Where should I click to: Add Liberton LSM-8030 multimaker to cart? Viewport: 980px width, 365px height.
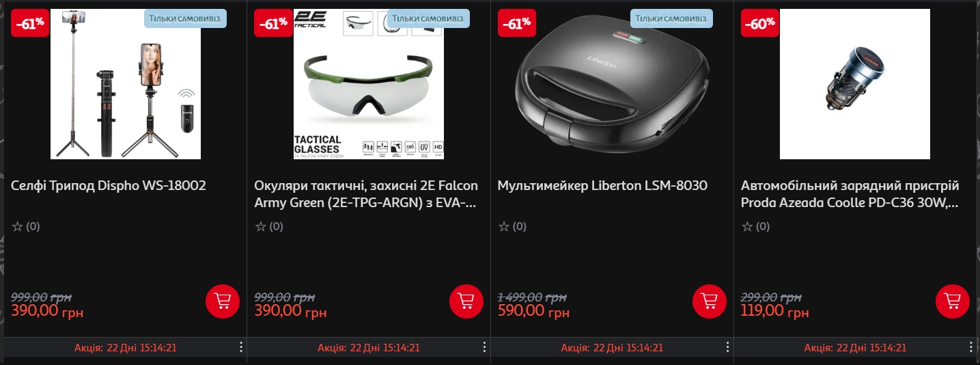tap(710, 301)
